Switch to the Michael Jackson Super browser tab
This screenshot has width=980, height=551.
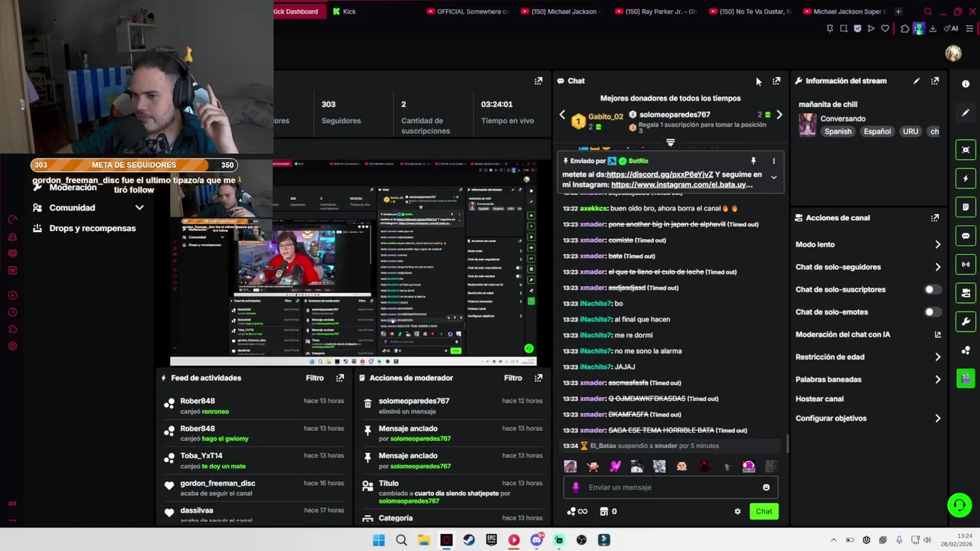[x=844, y=11]
